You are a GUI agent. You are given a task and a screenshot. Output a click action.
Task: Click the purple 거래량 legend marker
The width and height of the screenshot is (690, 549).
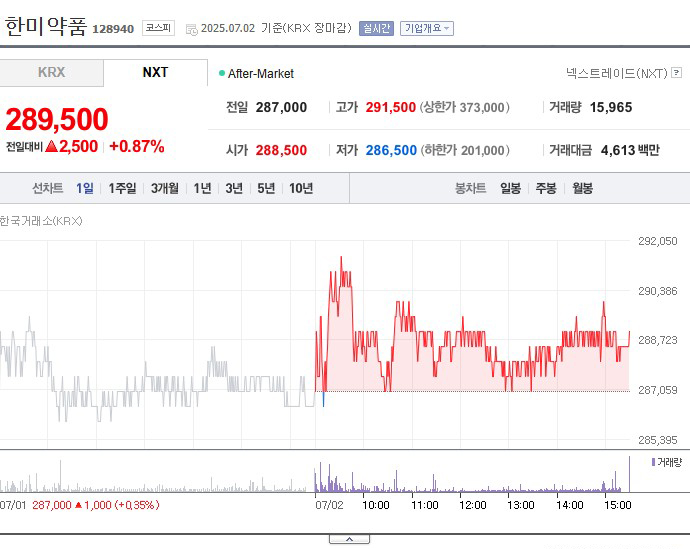(x=653, y=462)
